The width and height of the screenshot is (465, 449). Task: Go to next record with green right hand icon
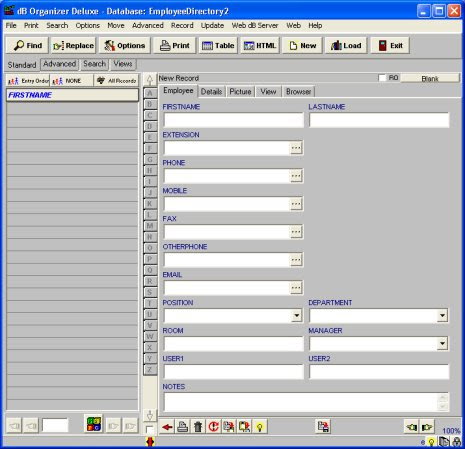tap(427, 427)
